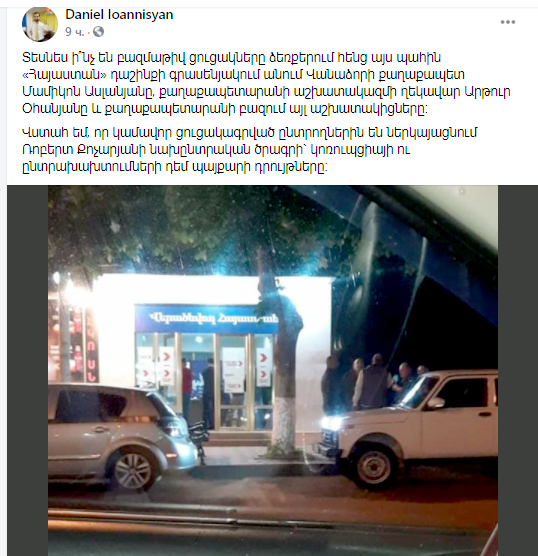
Task: Click the glass entrance door of the office
Action: (x=233, y=382)
